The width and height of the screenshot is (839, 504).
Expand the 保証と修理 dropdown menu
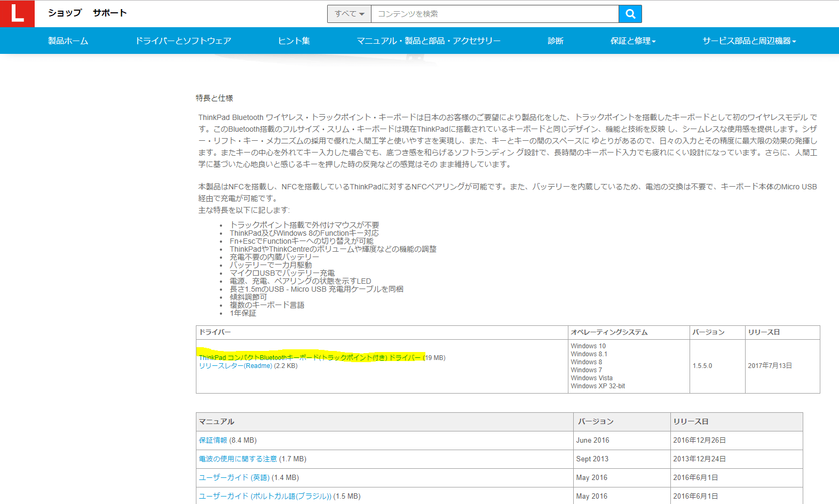pyautogui.click(x=633, y=41)
